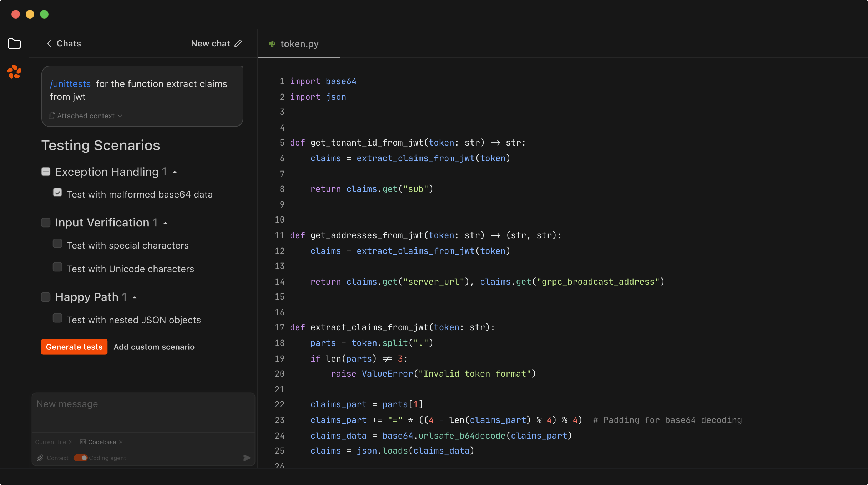
Task: Disable the Coding agent toggle
Action: coord(81,458)
